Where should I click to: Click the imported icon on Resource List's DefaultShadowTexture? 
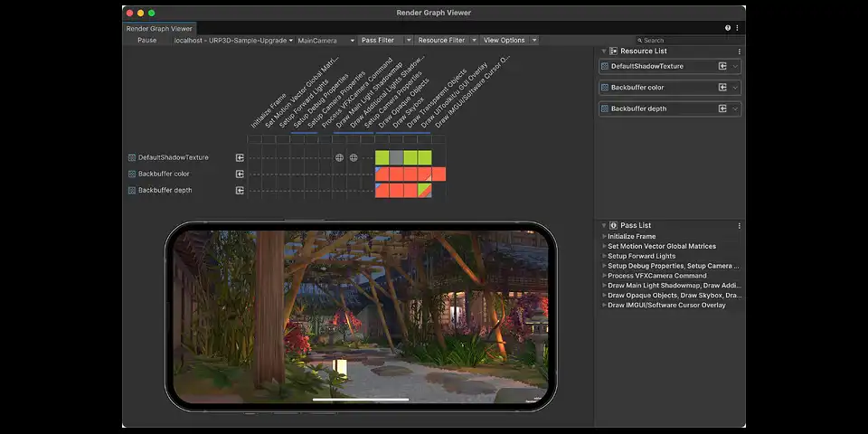tap(722, 66)
